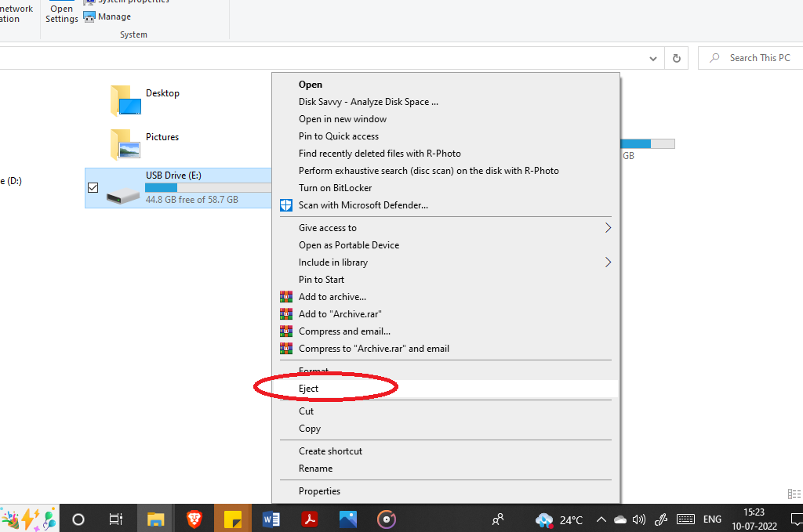Uncheck the USB Drive (E:) checkbox
The height and width of the screenshot is (532, 803).
tap(93, 187)
